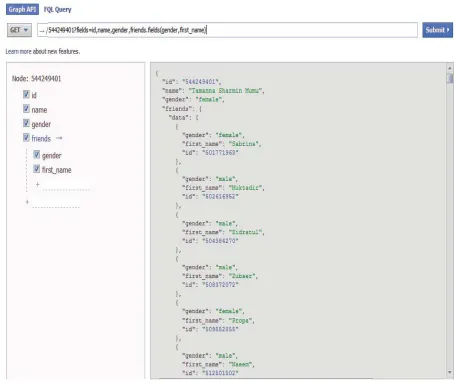Open the GET method dropdown
Image resolution: width=454 pixels, height=383 pixels.
(19, 30)
